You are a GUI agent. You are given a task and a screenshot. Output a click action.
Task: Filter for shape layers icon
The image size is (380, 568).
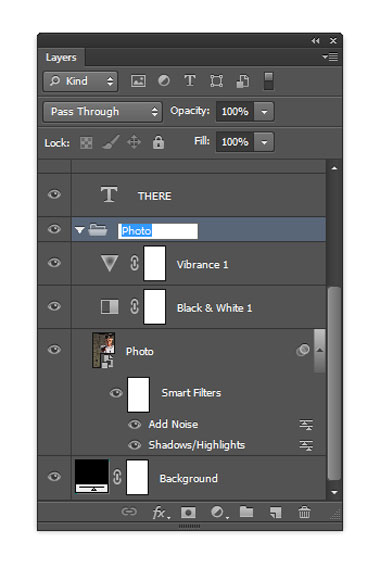[217, 81]
